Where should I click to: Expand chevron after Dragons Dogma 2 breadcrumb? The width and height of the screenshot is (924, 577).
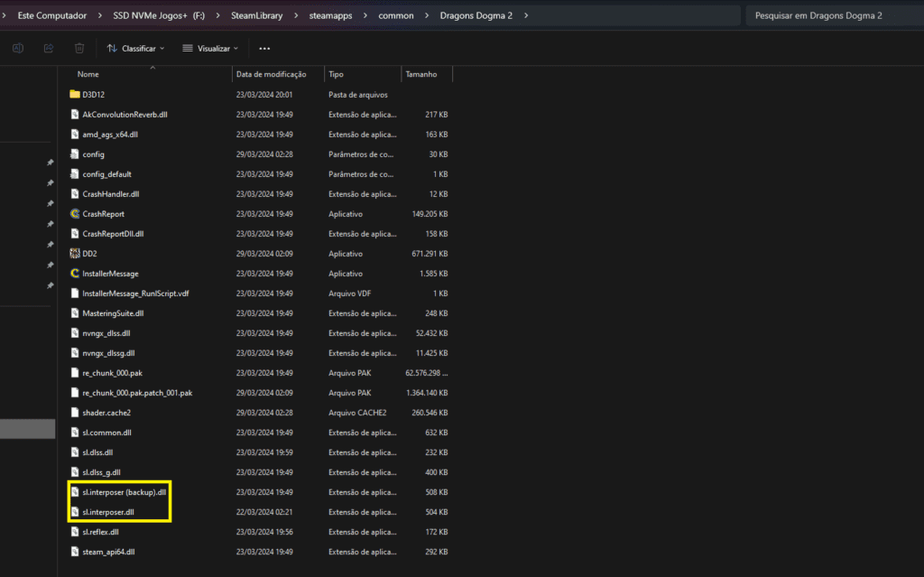click(x=526, y=15)
